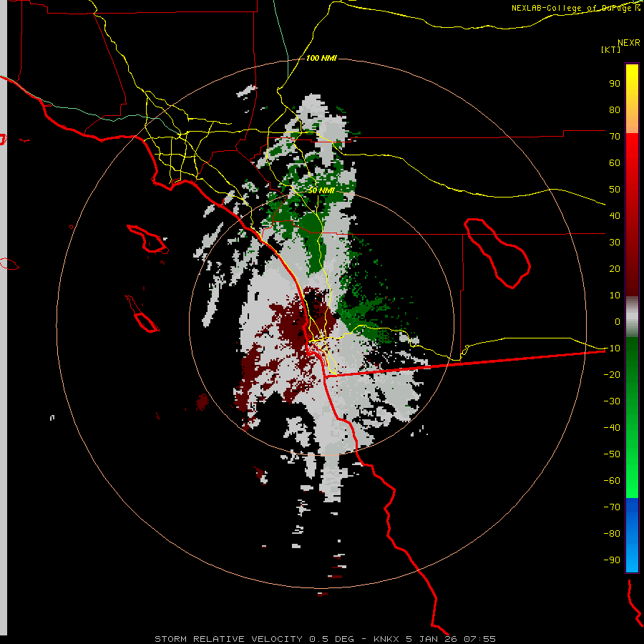This screenshot has width=644, height=644.
Task: Click the gray zero-velocity colorbar segment
Action: tap(632, 317)
